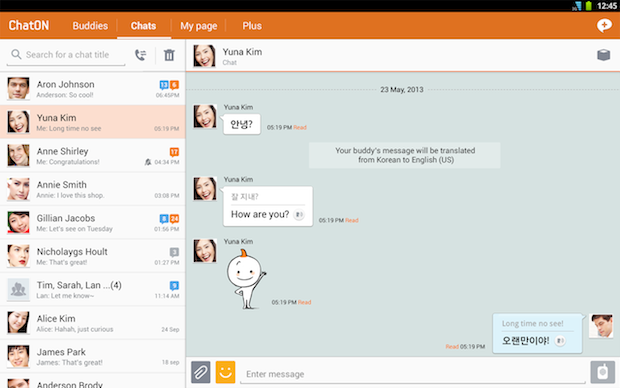Screen dimensions: 620x388
Task: Tap the call list icon beside search
Action: (x=140, y=55)
